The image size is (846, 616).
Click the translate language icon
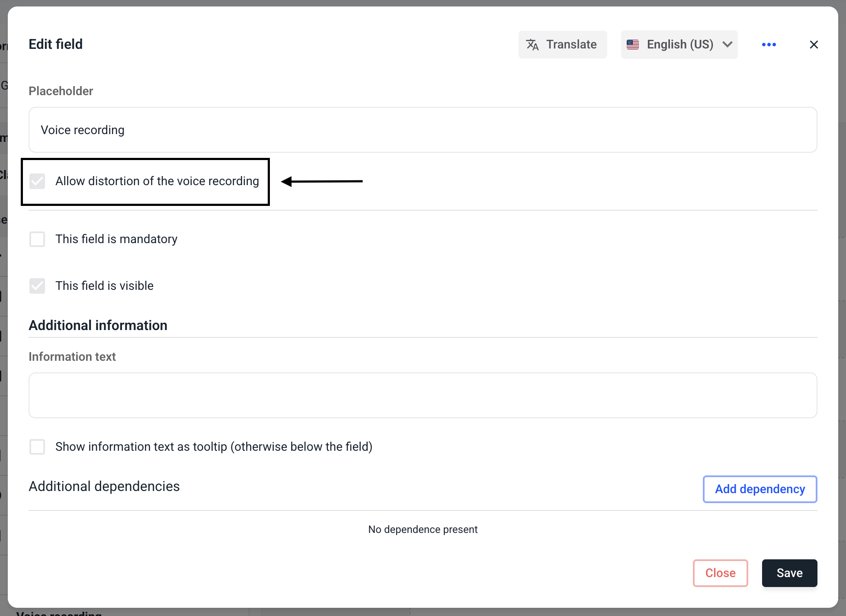pos(532,45)
